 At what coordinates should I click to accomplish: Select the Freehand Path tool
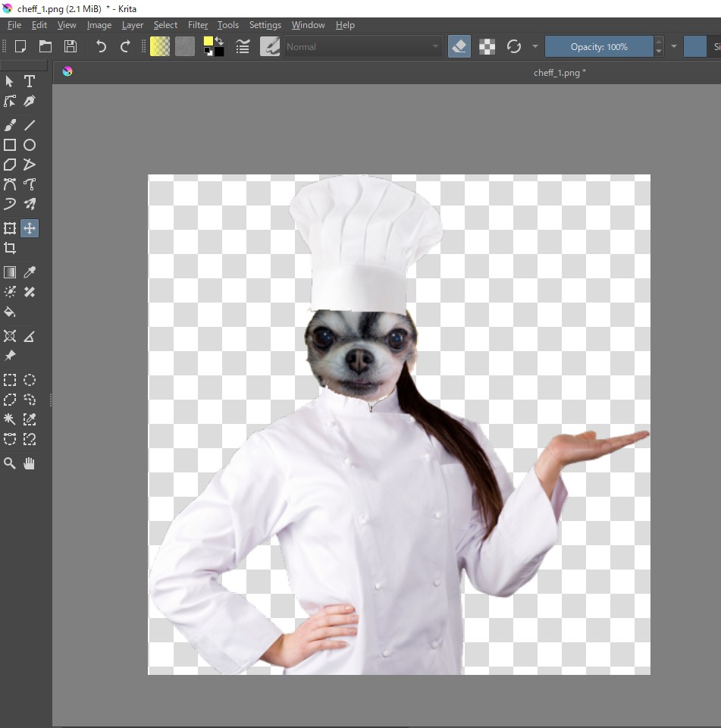pyautogui.click(x=30, y=184)
